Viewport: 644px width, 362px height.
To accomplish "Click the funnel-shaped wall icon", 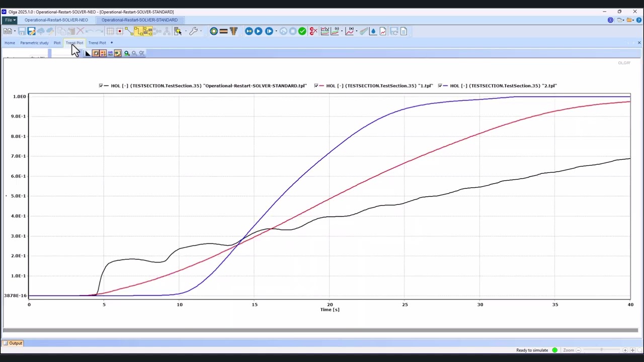I will point(233,31).
